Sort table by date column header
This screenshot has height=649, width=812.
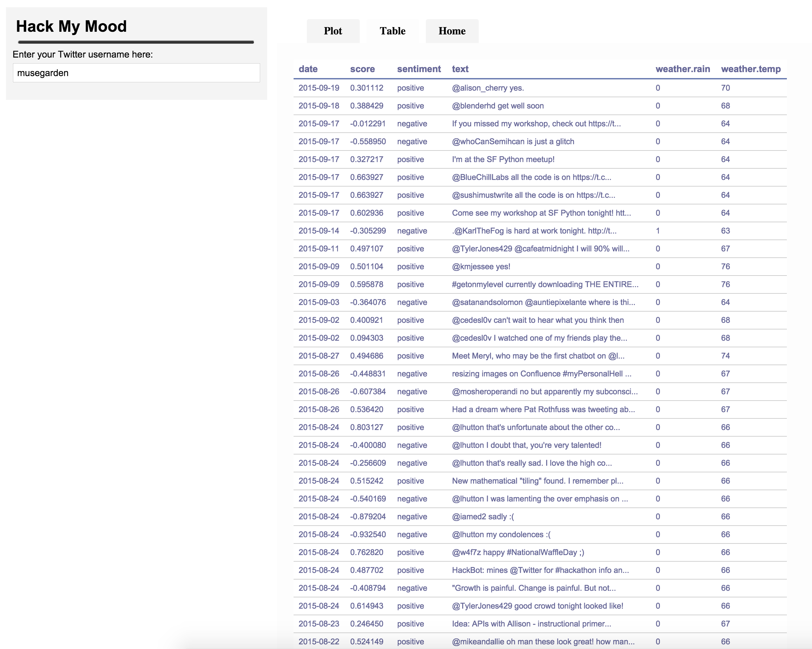[x=308, y=69]
